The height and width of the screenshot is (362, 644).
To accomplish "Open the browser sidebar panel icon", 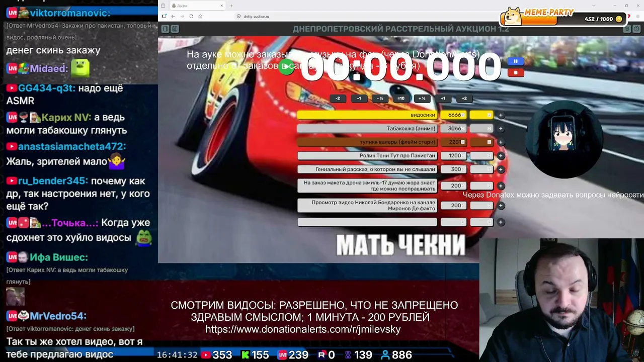I will (x=164, y=16).
